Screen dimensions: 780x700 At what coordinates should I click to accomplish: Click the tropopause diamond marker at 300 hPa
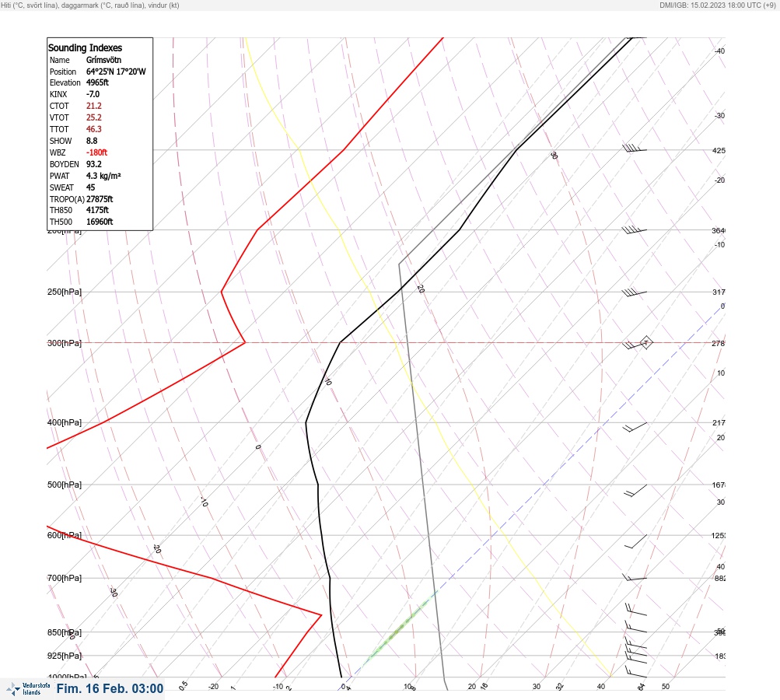(645, 342)
